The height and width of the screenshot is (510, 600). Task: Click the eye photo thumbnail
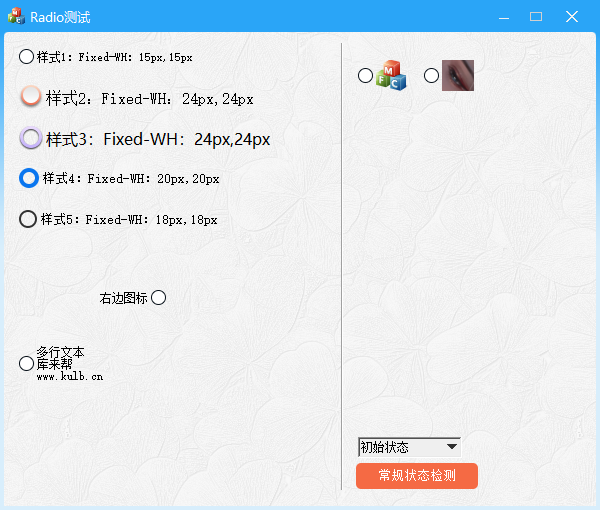tap(458, 75)
